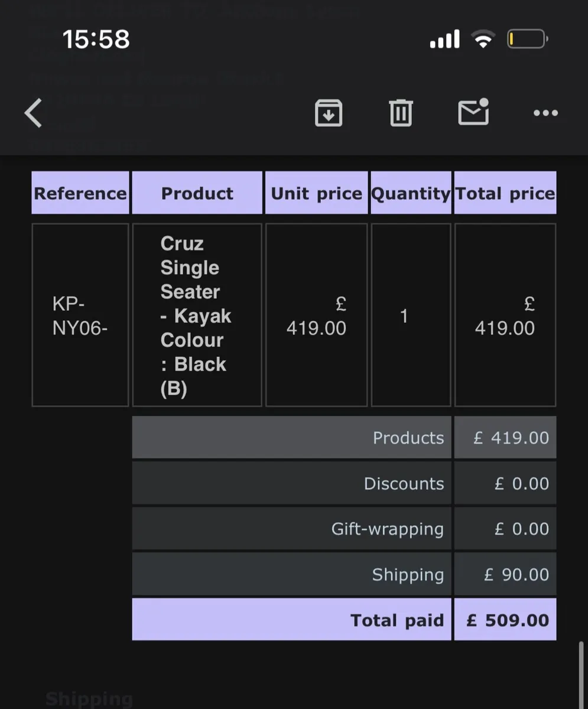Tap the Wi-Fi icon in the status bar
The height and width of the screenshot is (709, 588).
(x=483, y=40)
